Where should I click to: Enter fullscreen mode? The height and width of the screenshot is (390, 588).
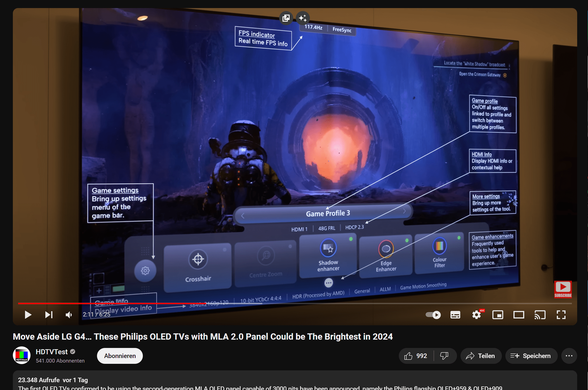click(x=561, y=314)
